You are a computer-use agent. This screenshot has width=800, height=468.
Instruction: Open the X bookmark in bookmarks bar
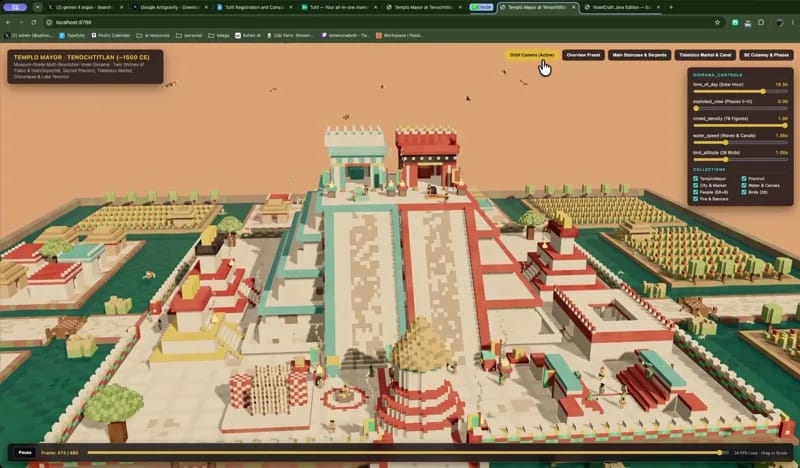(x=28, y=36)
